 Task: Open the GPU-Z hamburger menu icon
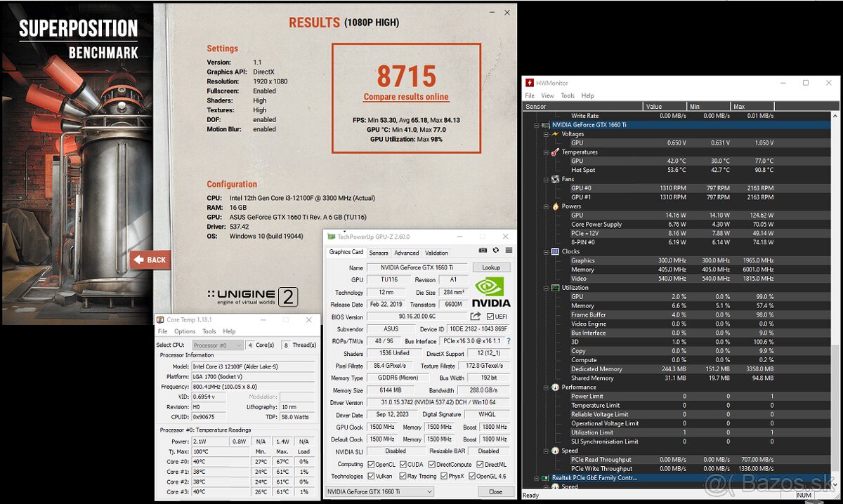coord(509,249)
